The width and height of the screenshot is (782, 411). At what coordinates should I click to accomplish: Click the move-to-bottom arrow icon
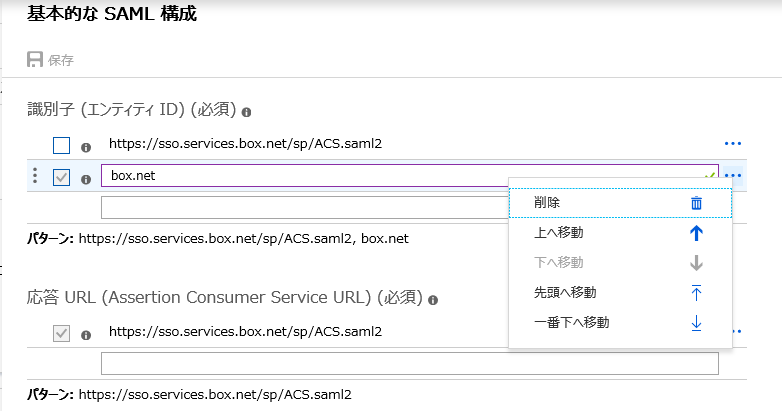click(696, 323)
